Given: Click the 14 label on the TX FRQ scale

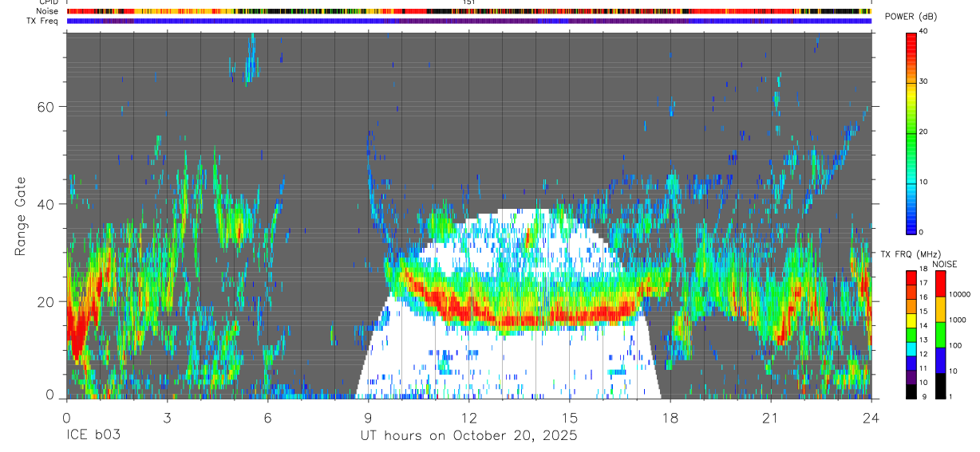Looking at the screenshot, I should coord(923,325).
